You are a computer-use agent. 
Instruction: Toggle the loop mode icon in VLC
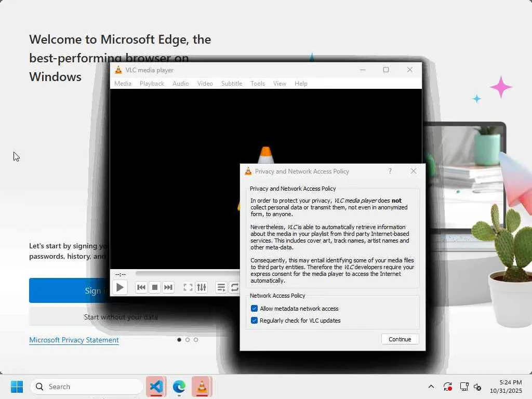[234, 287]
